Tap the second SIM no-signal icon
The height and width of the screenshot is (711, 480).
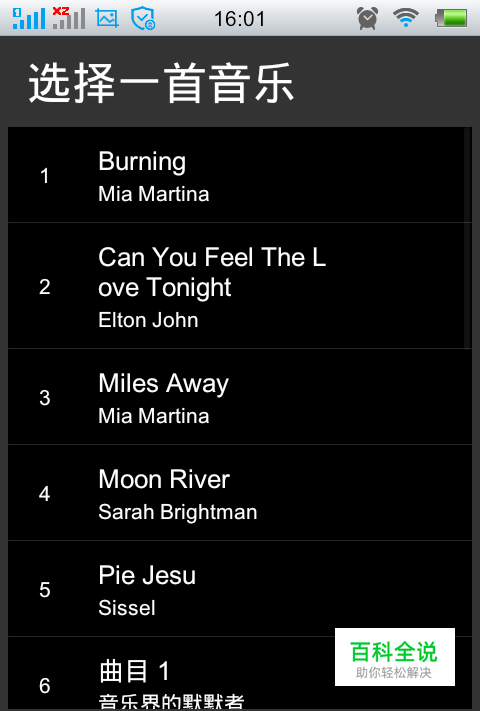(69, 18)
